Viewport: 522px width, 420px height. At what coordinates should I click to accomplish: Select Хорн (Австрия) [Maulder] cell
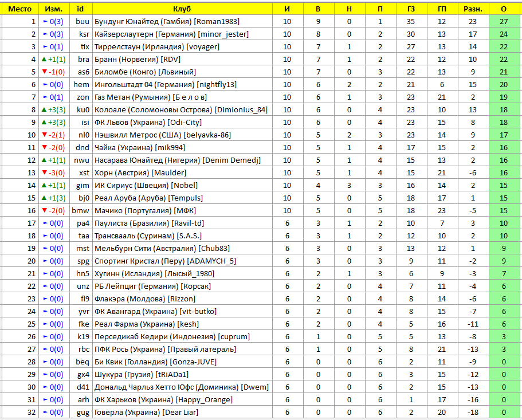click(182, 172)
